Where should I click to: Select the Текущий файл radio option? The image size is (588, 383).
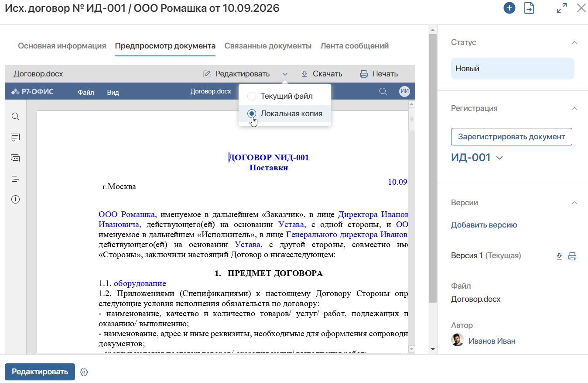[252, 96]
